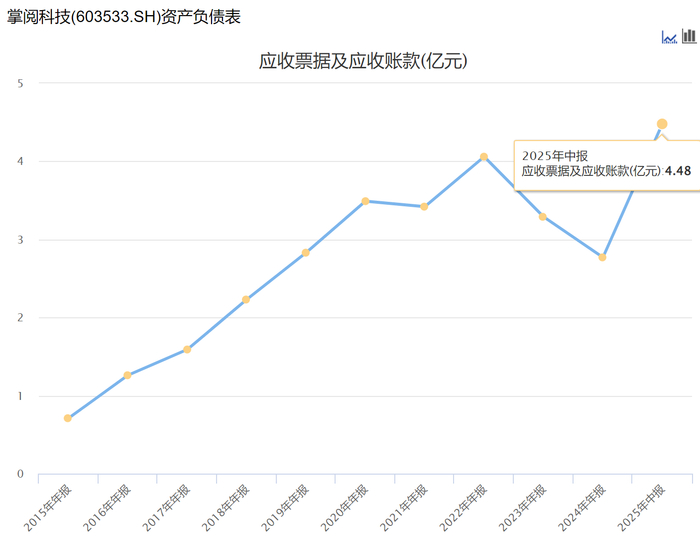Click the y-axis label 1
Viewport: 700px width, 540px height.
pyautogui.click(x=20, y=396)
